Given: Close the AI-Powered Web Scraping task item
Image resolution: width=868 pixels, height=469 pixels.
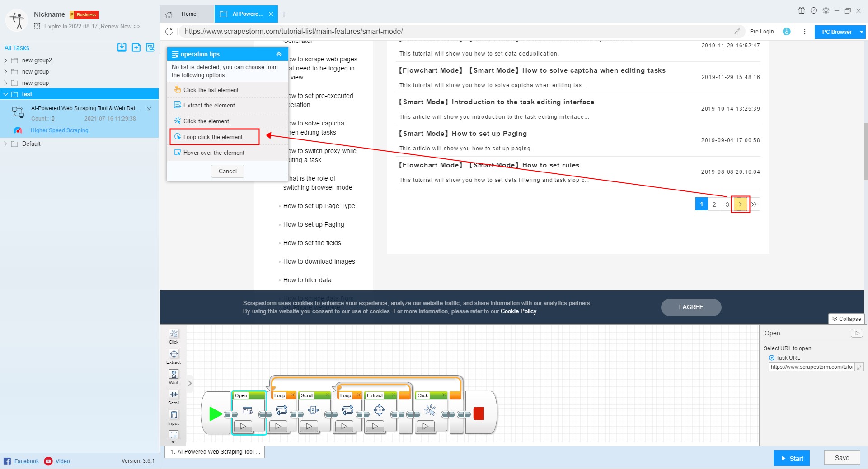Looking at the screenshot, I should (x=149, y=109).
